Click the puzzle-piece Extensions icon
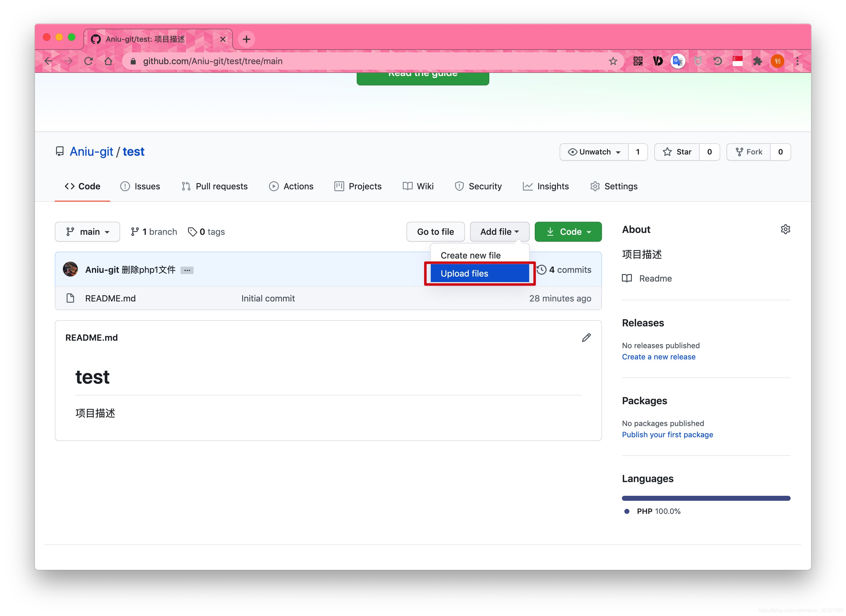Screen dimensions: 846x616 point(757,61)
